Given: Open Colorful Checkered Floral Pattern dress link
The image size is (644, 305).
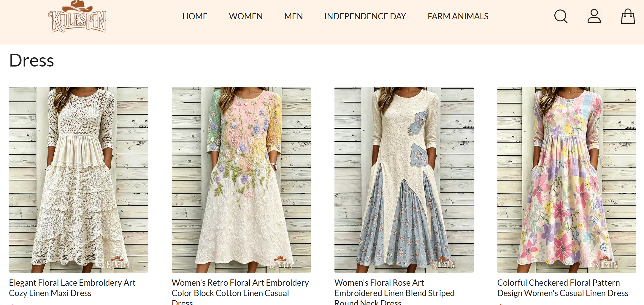Looking at the screenshot, I should point(563,288).
